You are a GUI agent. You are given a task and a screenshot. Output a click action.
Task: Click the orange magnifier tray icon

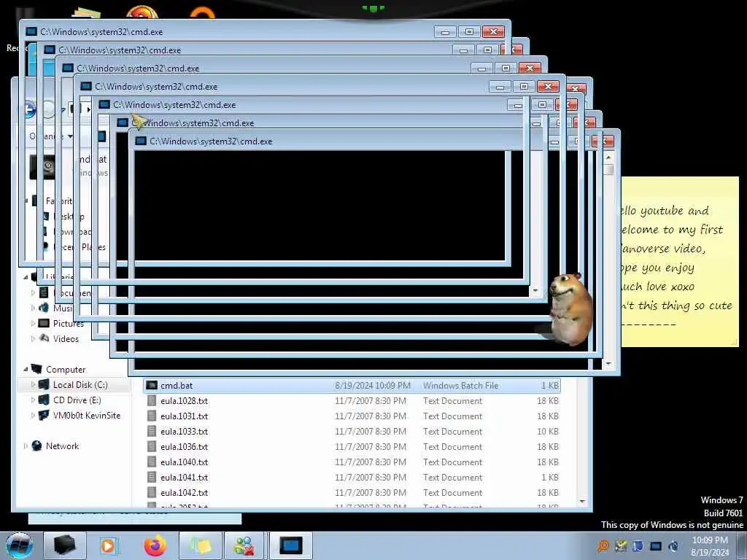[x=603, y=545]
